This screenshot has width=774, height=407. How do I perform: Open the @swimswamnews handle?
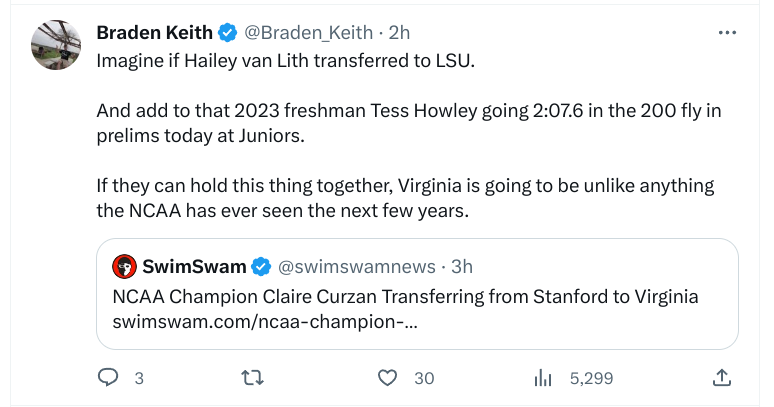[356, 266]
